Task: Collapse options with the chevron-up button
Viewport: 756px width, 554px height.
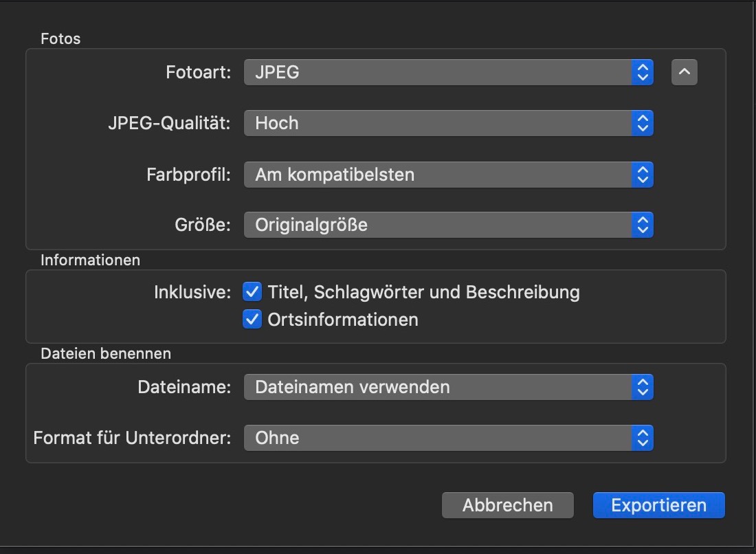Action: point(684,72)
